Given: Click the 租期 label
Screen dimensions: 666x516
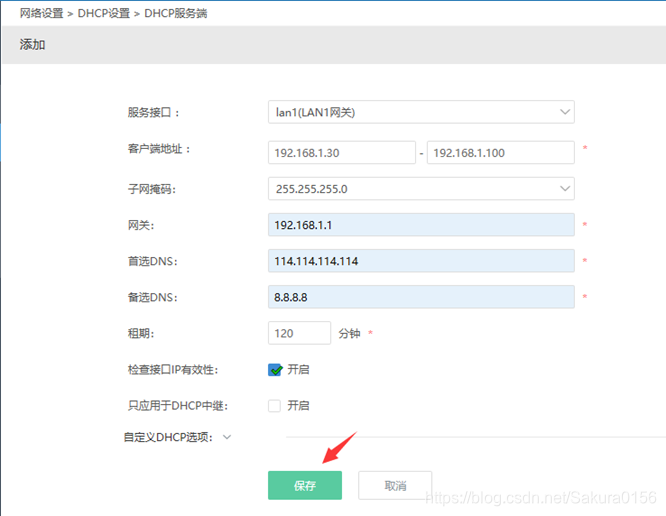Looking at the screenshot, I should [141, 333].
